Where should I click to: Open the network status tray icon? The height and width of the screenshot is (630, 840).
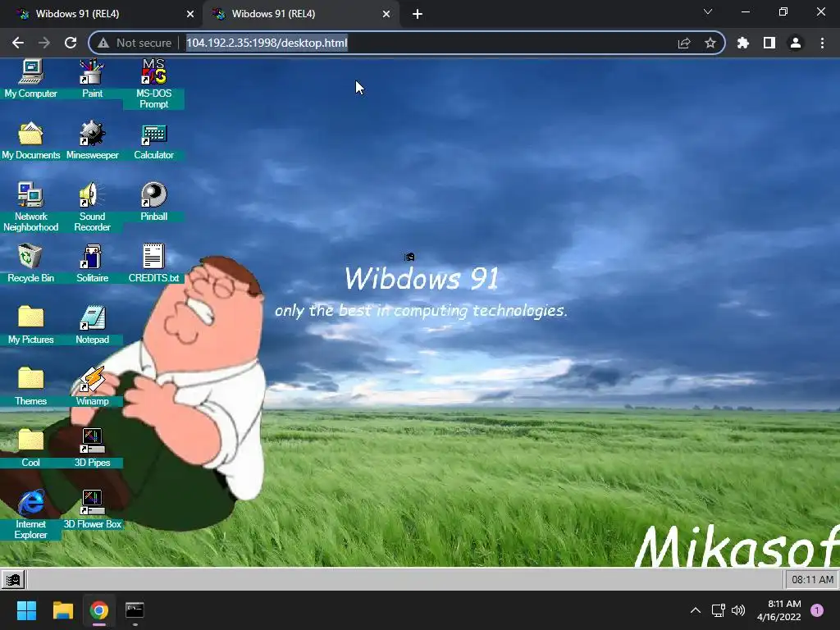(718, 610)
